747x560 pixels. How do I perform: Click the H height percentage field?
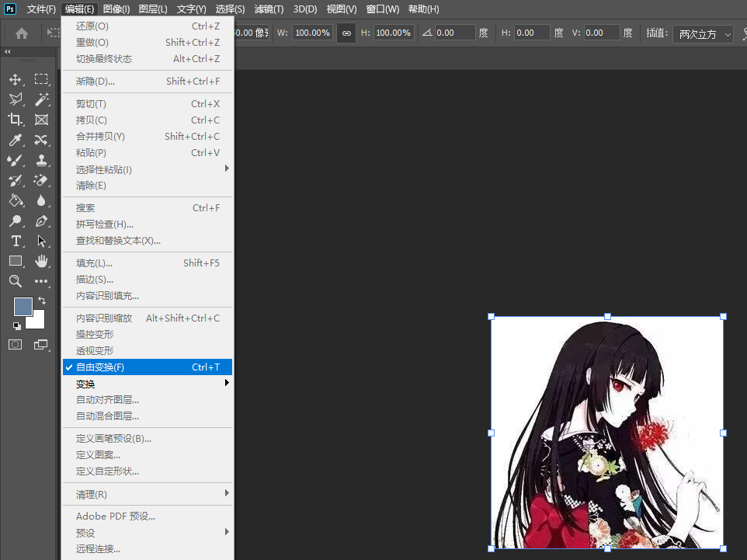(393, 33)
